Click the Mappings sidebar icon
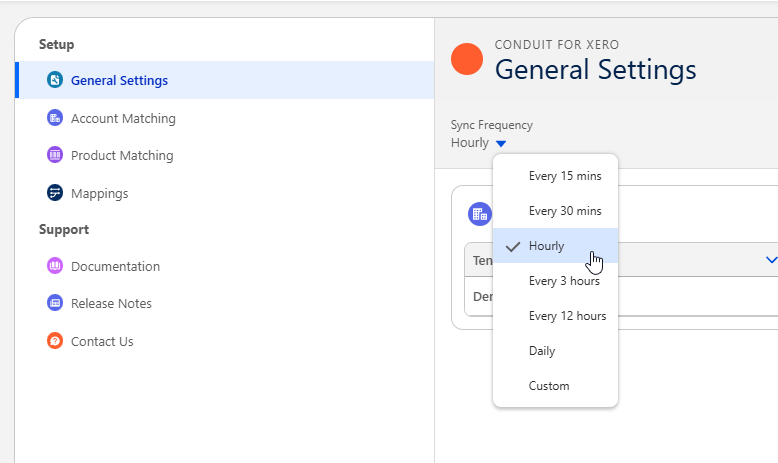 click(55, 193)
